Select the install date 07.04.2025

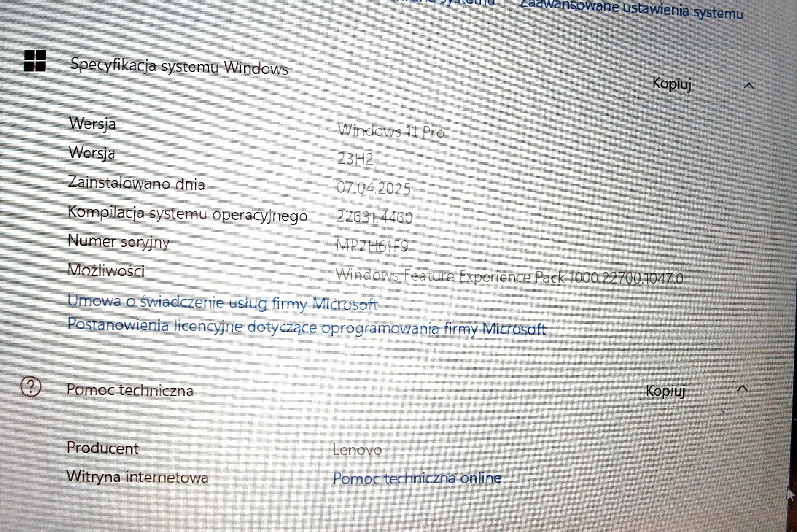tap(373, 188)
